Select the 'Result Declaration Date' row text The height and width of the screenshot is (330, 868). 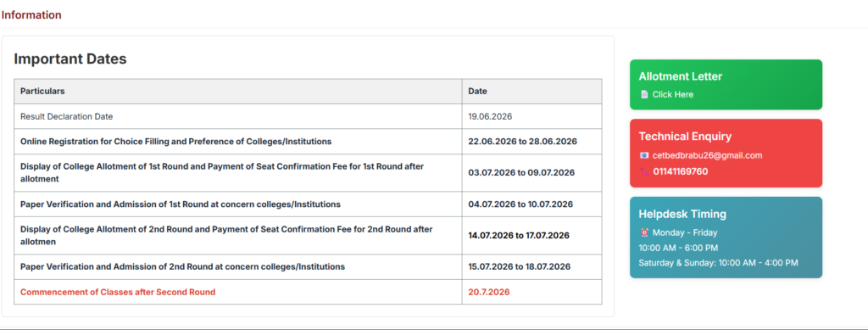[x=66, y=117]
